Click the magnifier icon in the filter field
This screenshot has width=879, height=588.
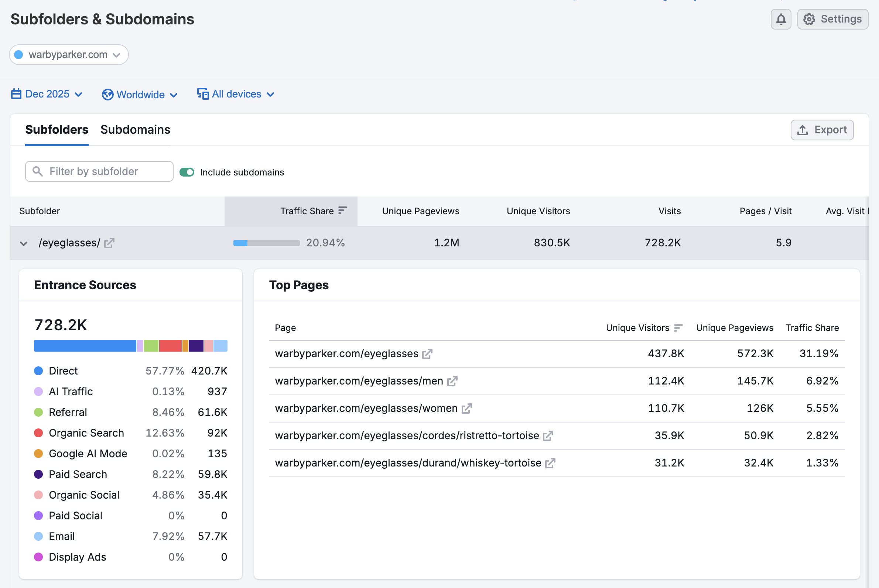37,171
